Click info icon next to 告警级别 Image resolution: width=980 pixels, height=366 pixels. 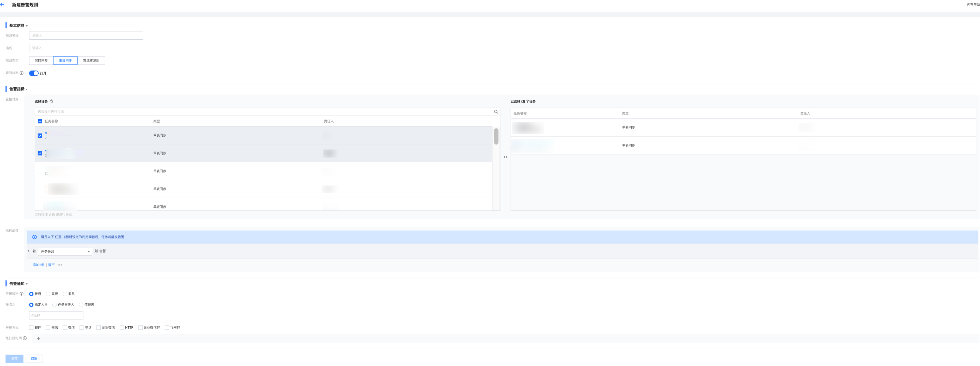(22, 294)
